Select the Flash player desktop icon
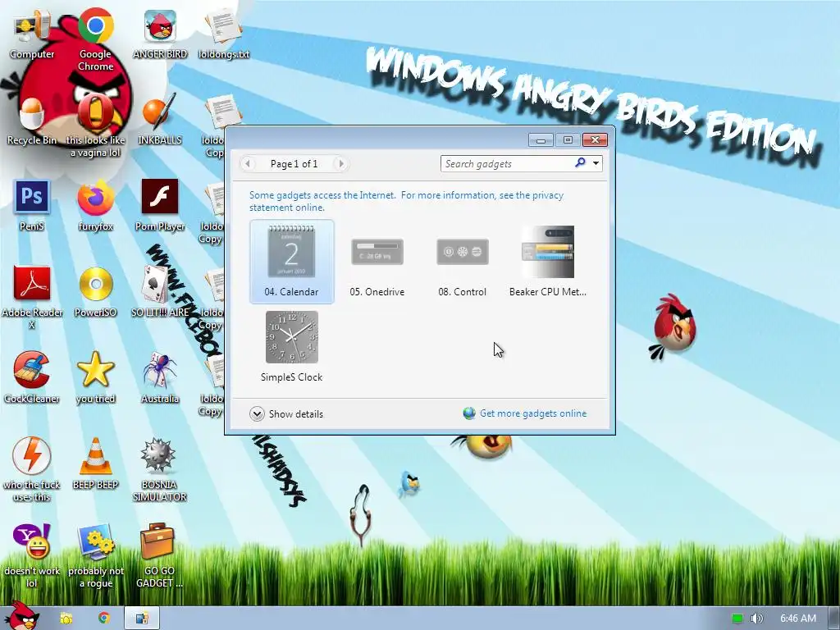The image size is (840, 630). click(160, 206)
